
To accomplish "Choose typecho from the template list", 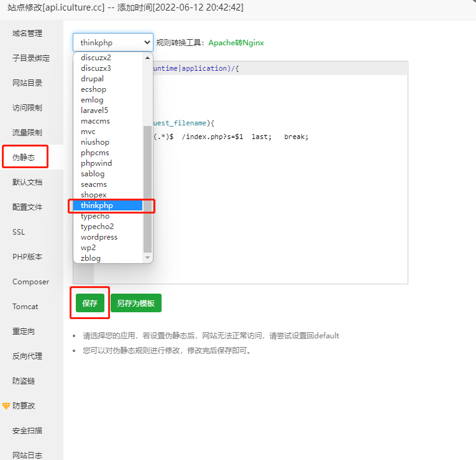I will pyautogui.click(x=108, y=216).
